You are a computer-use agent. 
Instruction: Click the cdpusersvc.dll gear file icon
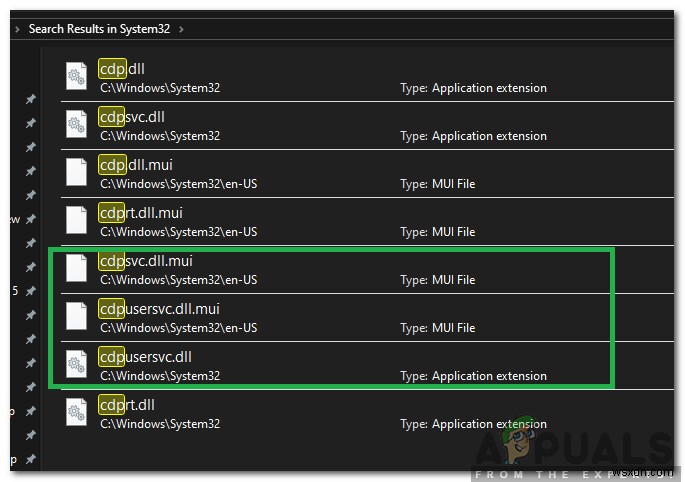click(76, 364)
